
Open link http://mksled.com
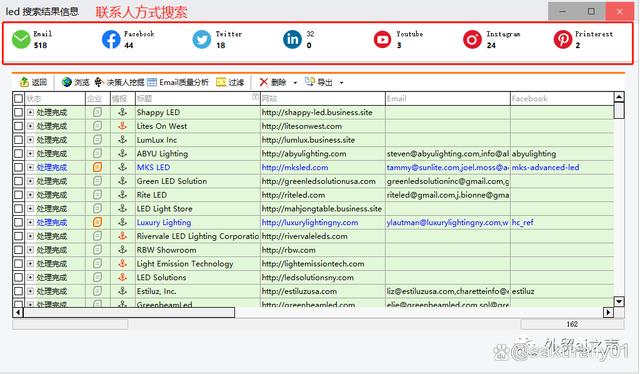pos(295,167)
